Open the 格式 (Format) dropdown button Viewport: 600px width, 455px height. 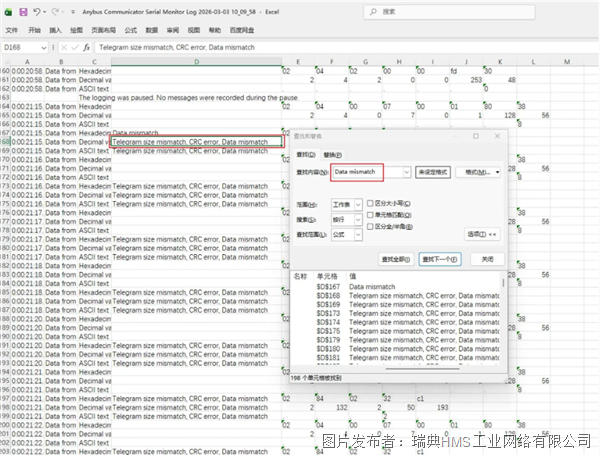pos(478,172)
